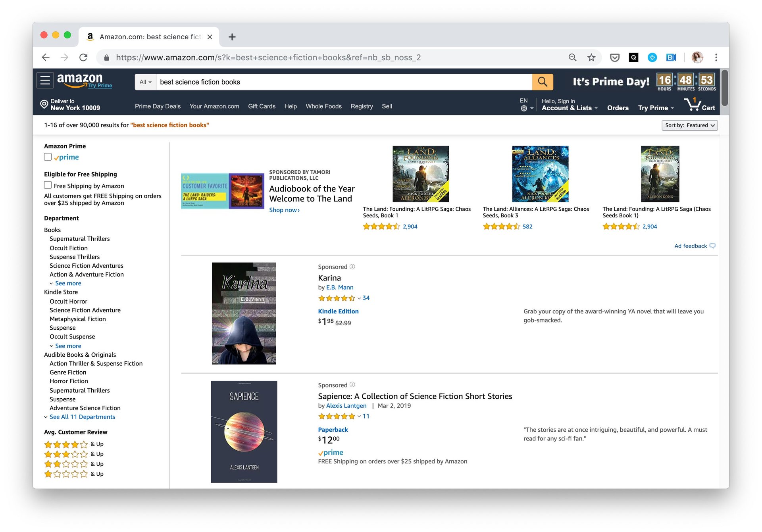The image size is (762, 532).
Task: Open the shopping cart icon
Action: pyautogui.click(x=700, y=104)
